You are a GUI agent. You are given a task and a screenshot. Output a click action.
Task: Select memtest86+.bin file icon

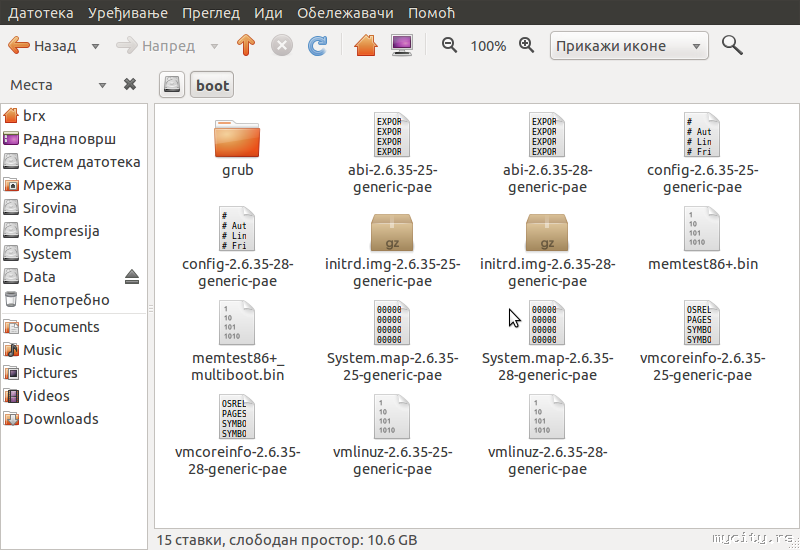[702, 229]
